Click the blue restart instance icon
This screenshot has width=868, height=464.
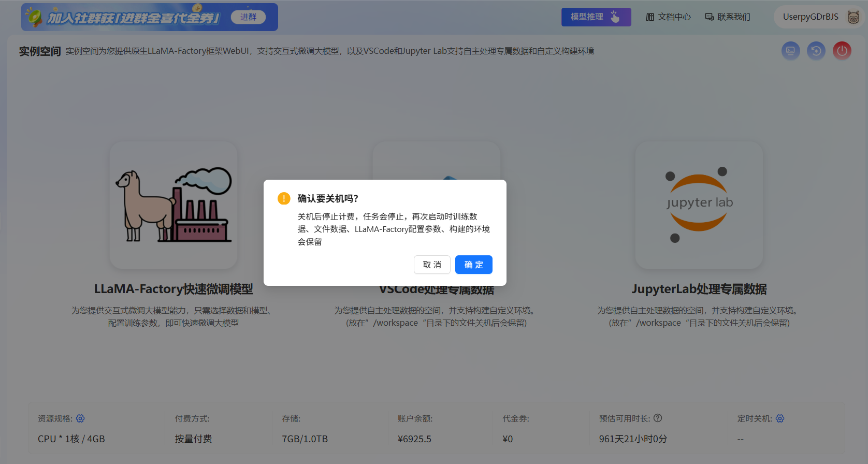816,51
